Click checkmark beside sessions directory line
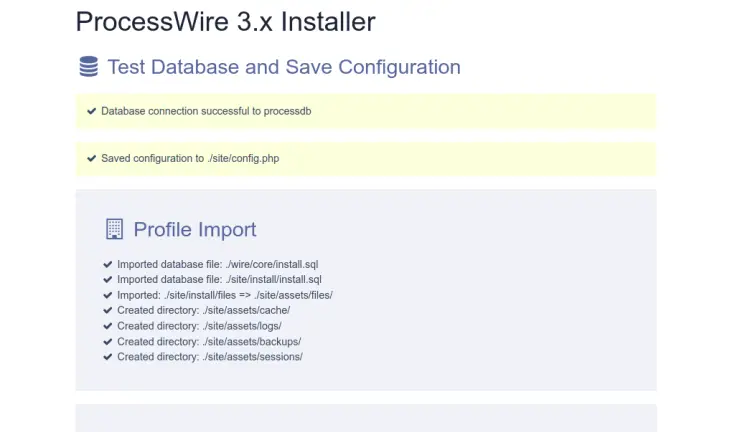 click(x=108, y=357)
